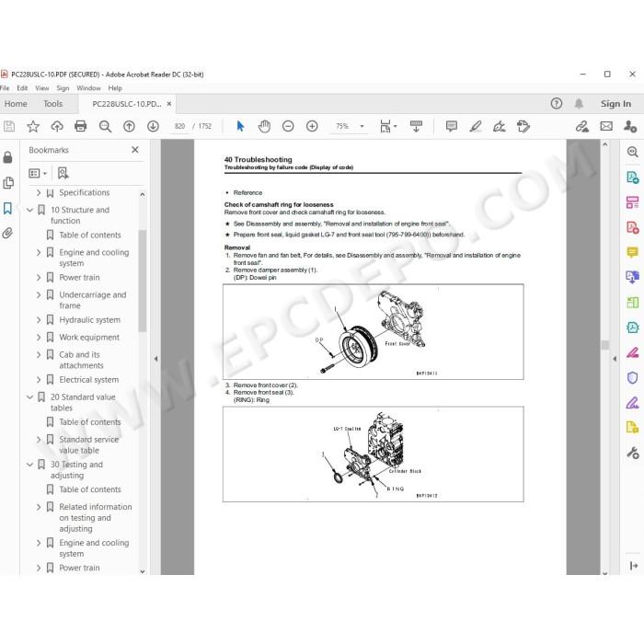Add bookmark with the star icon
Viewport: 644px width, 644px height.
click(x=33, y=126)
